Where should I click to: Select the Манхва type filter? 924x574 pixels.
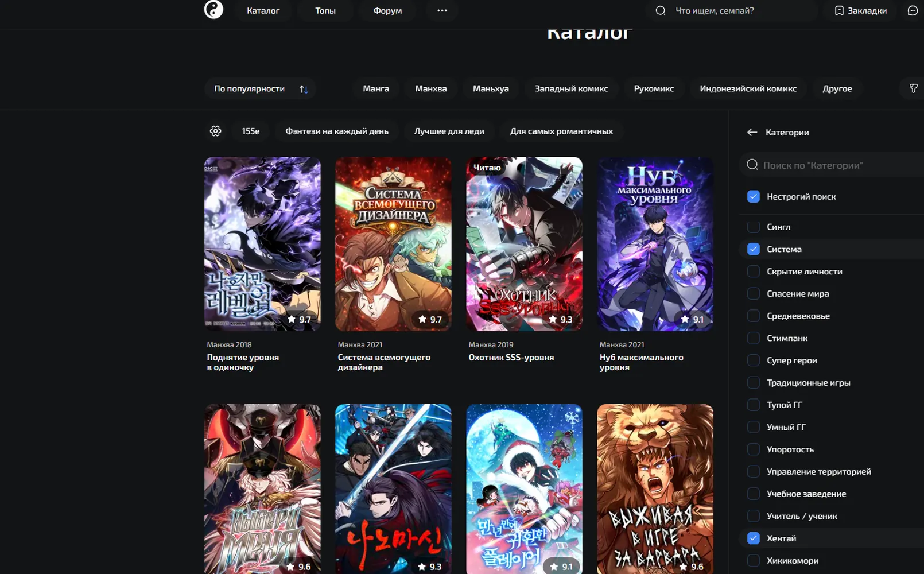coord(431,88)
